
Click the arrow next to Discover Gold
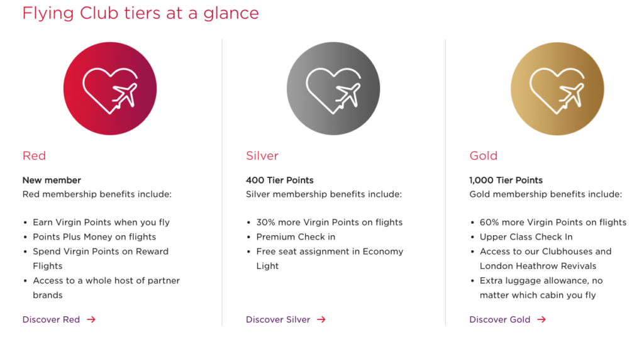[x=541, y=319]
